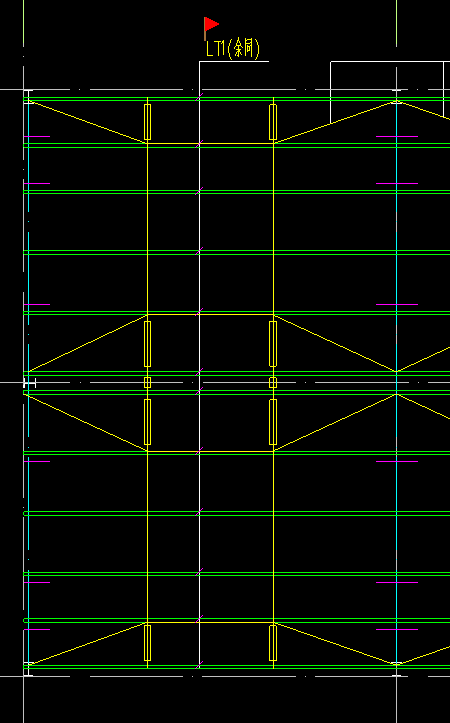Image resolution: width=450 pixels, height=723 pixels.
Task: Pick the top-right yellow slotted rectangle
Action: [273, 122]
